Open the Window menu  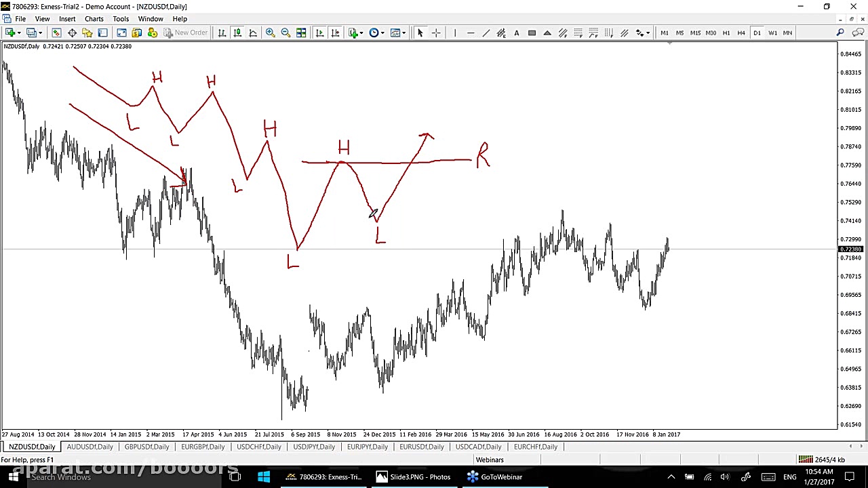click(151, 19)
